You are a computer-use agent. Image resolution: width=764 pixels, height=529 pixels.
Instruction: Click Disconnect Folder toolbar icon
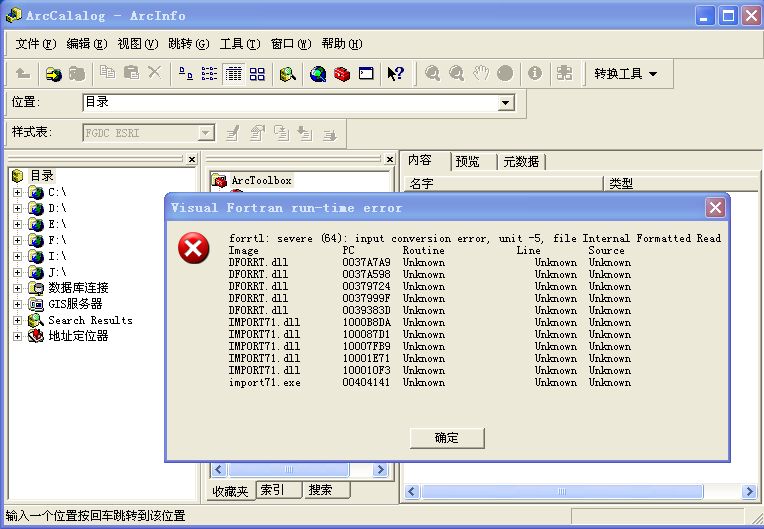point(77,74)
